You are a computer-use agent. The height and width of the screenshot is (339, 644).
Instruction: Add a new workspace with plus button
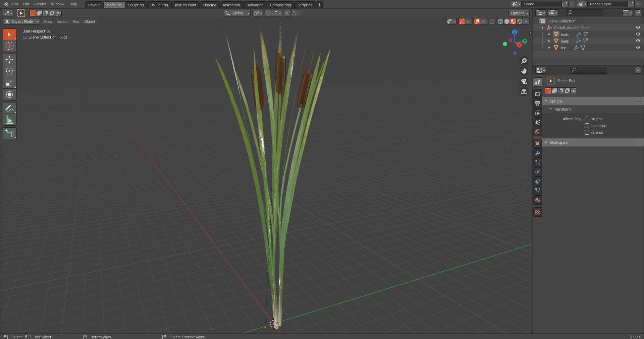[x=319, y=5]
